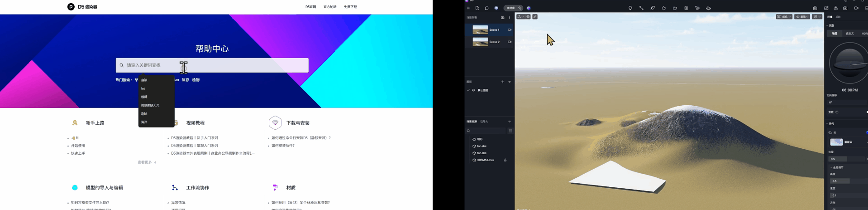Screen dimensions: 868x210
Task: Select the Scene 2 thumbnail
Action: 480,42
